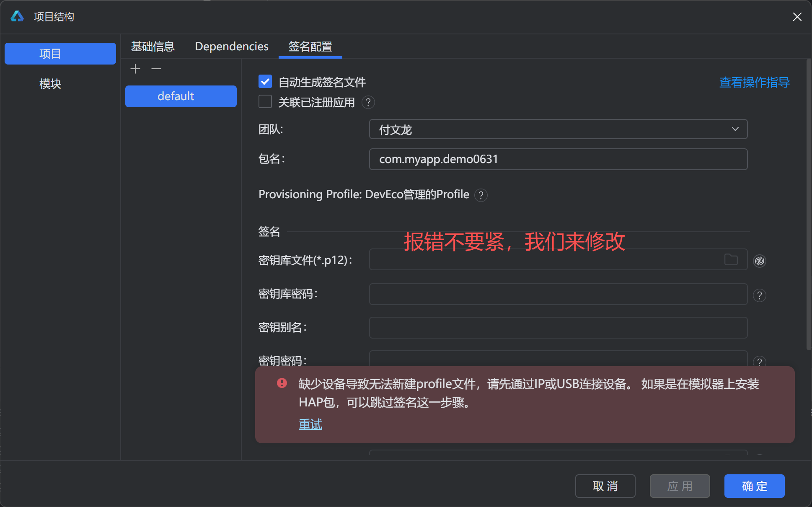
Task: Select 模块 in the left sidebar
Action: point(50,84)
